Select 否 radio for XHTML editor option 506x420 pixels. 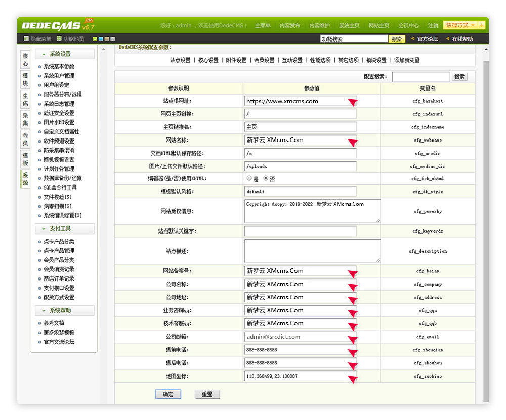click(266, 178)
